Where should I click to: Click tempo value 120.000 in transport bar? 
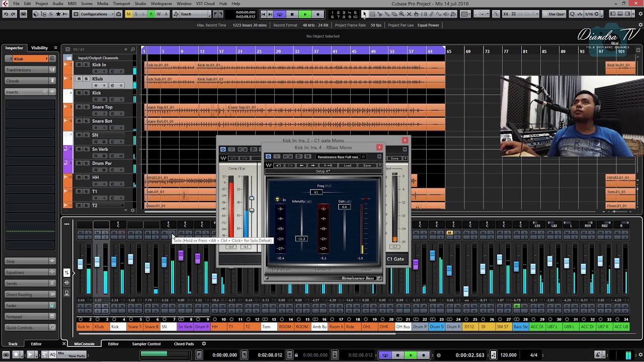tap(509, 355)
